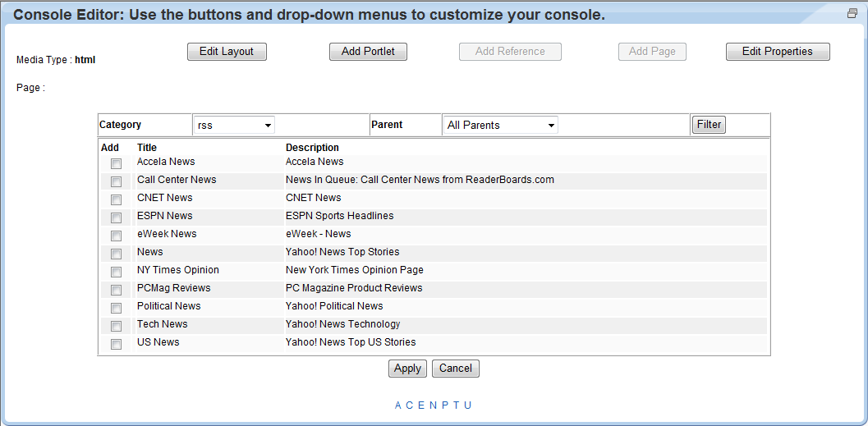Click the letter N index link
Image resolution: width=868 pixels, height=426 pixels.
(433, 405)
